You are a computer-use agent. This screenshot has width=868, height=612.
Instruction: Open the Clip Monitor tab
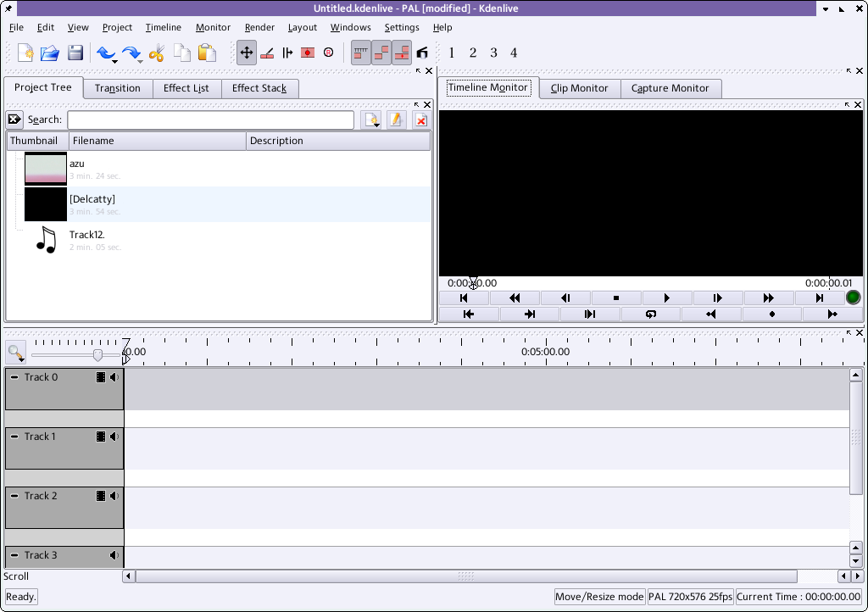coord(579,88)
